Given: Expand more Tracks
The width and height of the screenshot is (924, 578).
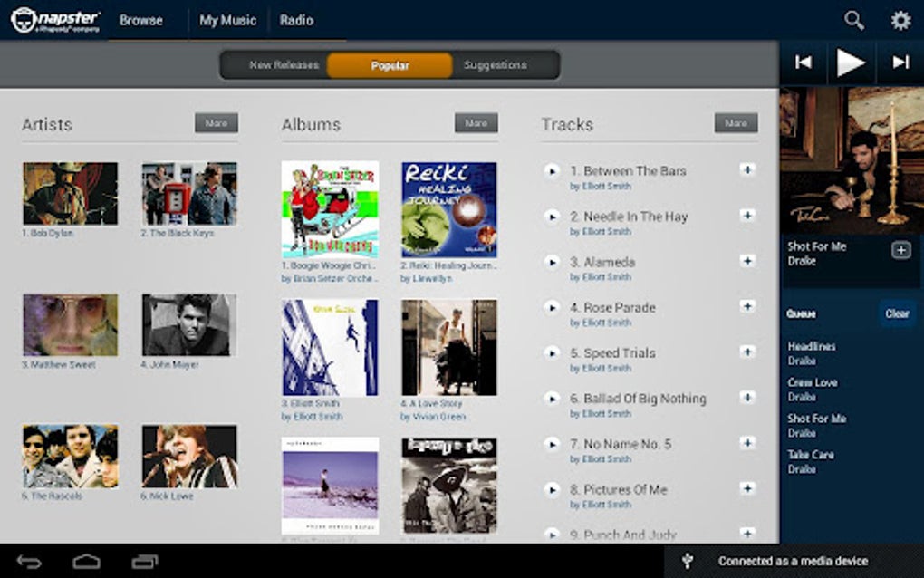Looking at the screenshot, I should coord(736,123).
